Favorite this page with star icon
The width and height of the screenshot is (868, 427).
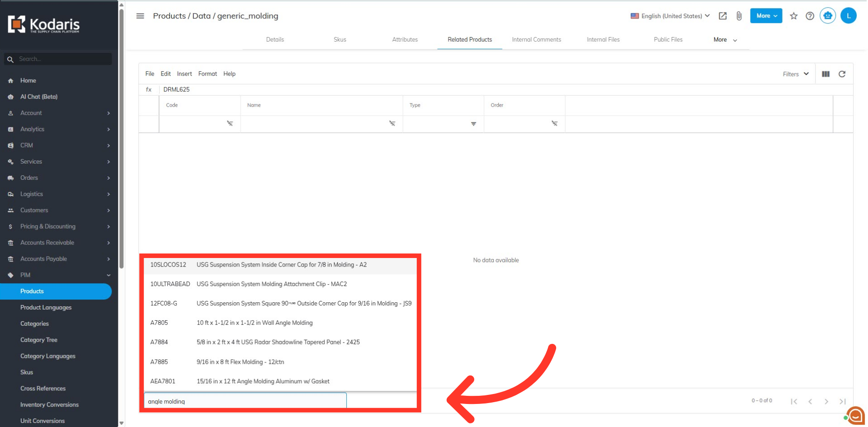pos(794,16)
